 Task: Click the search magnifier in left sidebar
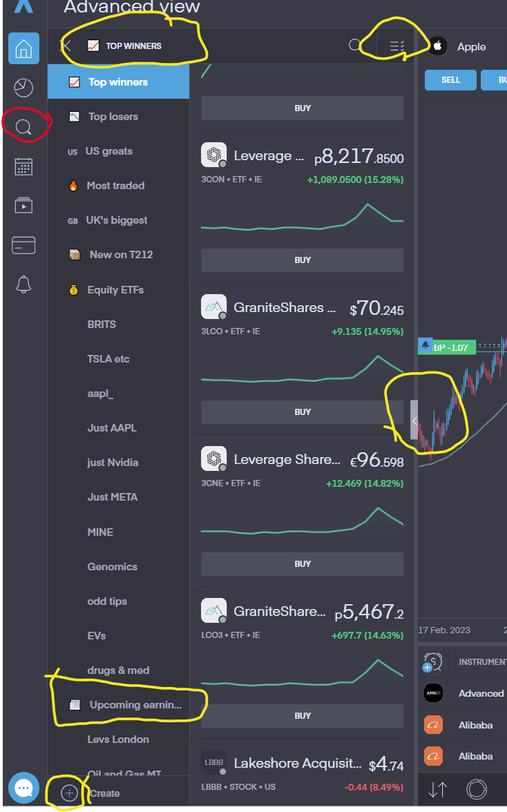click(x=23, y=127)
